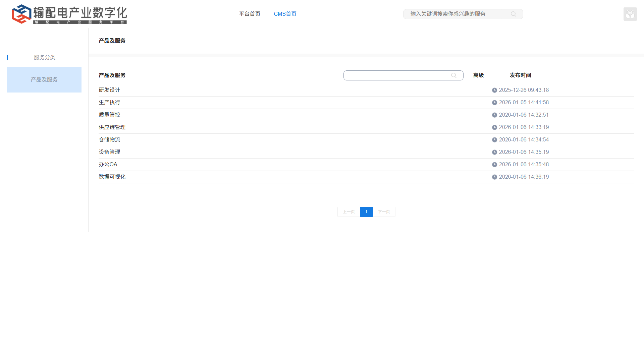Focus the top keyword search input field
Screen dimensions: 644x362
[x=456, y=14]
